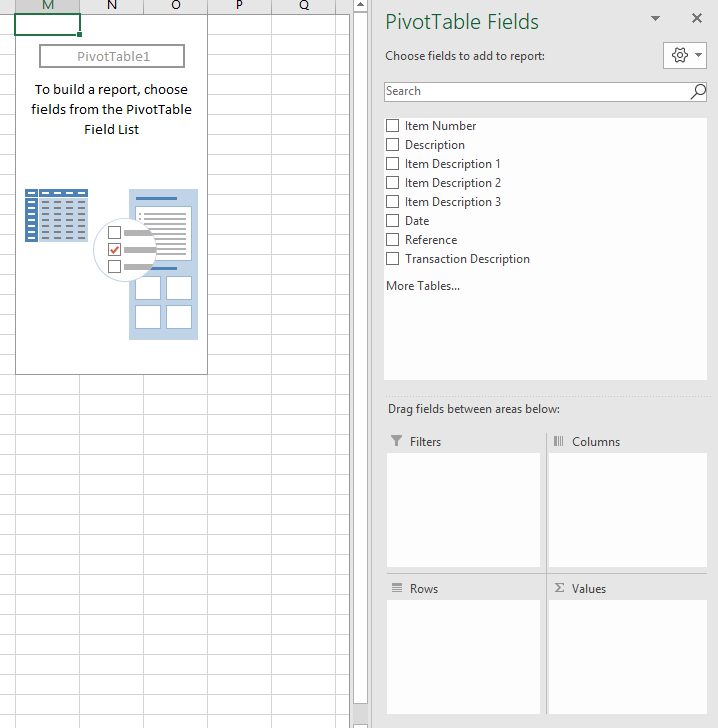Click the PivotTable1 placeholder box
The image size is (718, 728).
coord(112,56)
